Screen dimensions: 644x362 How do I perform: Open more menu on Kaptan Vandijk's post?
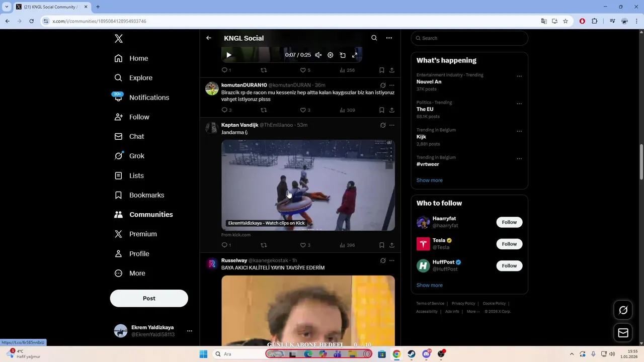(392, 125)
